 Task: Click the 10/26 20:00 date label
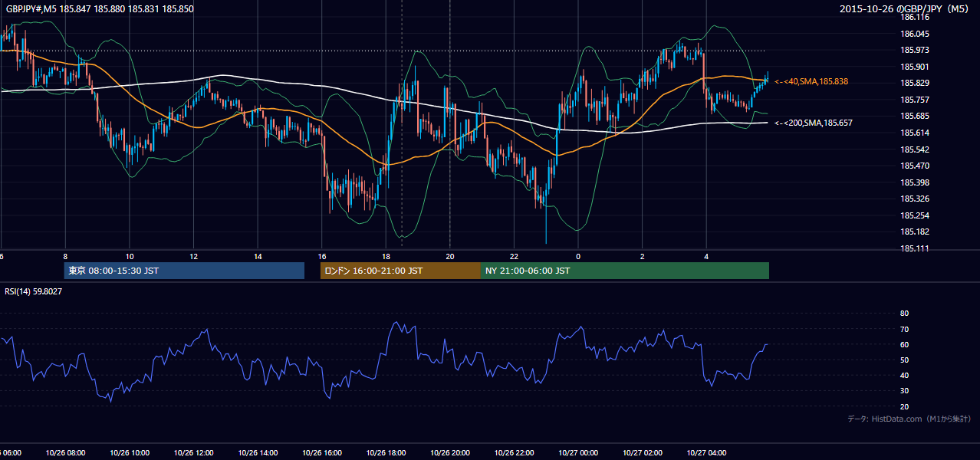coord(449,453)
